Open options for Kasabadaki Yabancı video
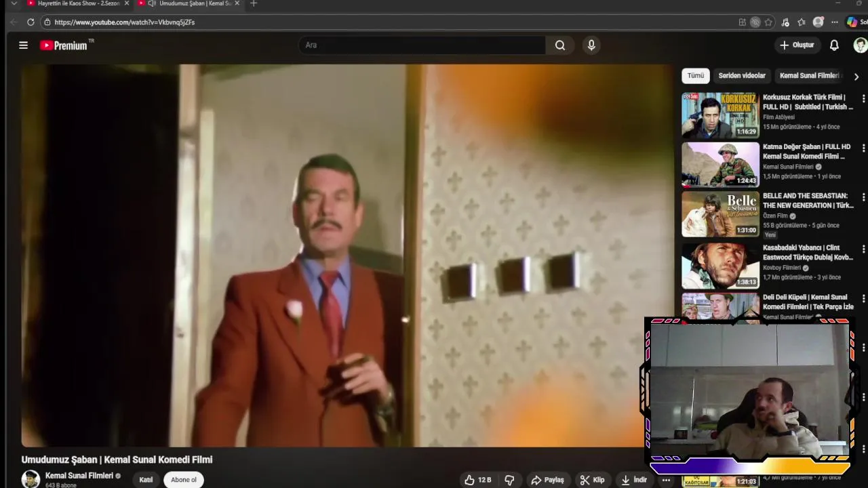 point(863,249)
